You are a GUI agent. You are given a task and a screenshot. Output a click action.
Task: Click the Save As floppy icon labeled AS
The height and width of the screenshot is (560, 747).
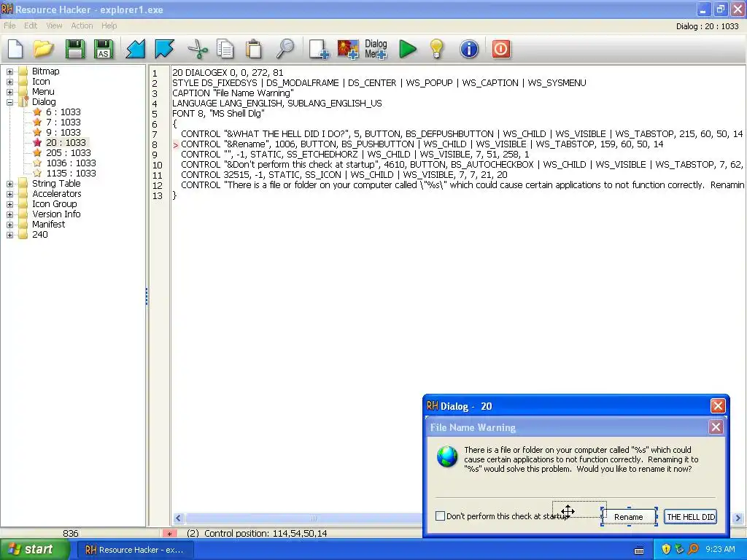click(104, 49)
